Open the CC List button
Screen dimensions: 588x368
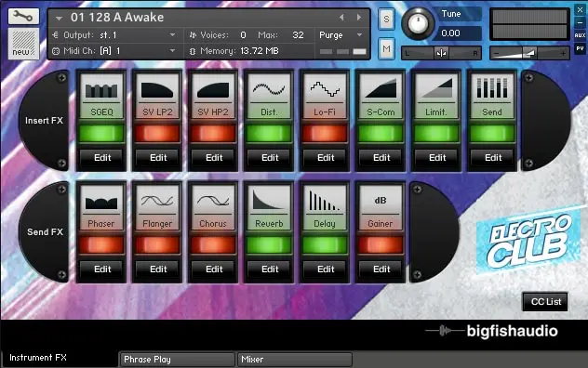coord(545,302)
